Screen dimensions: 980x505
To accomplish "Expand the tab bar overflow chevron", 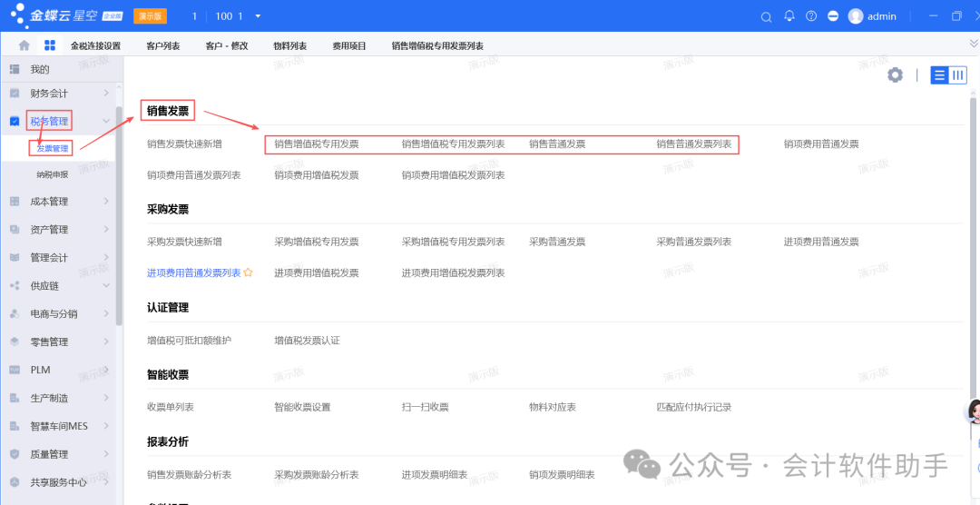I will click(974, 44).
